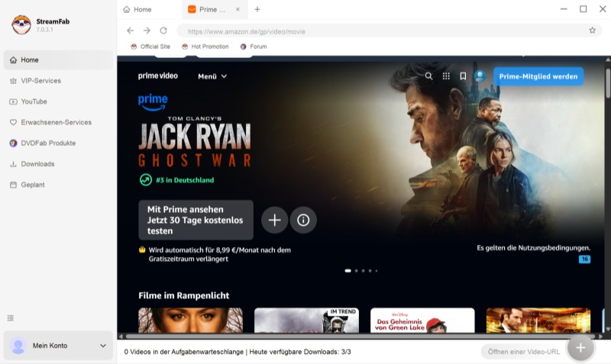Open Forum bookmark
Viewport: 611px width, 364px height.
pos(254,47)
